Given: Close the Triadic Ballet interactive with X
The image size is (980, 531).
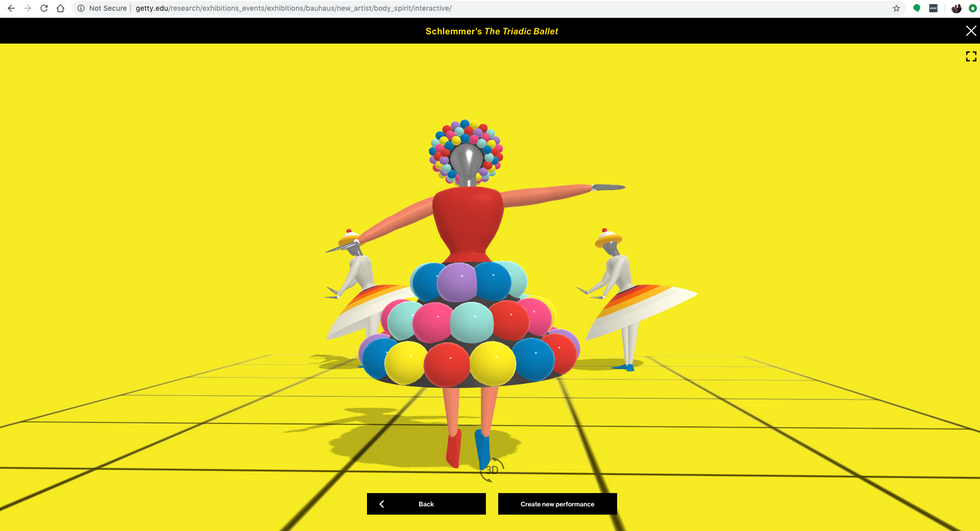Looking at the screenshot, I should tap(971, 31).
